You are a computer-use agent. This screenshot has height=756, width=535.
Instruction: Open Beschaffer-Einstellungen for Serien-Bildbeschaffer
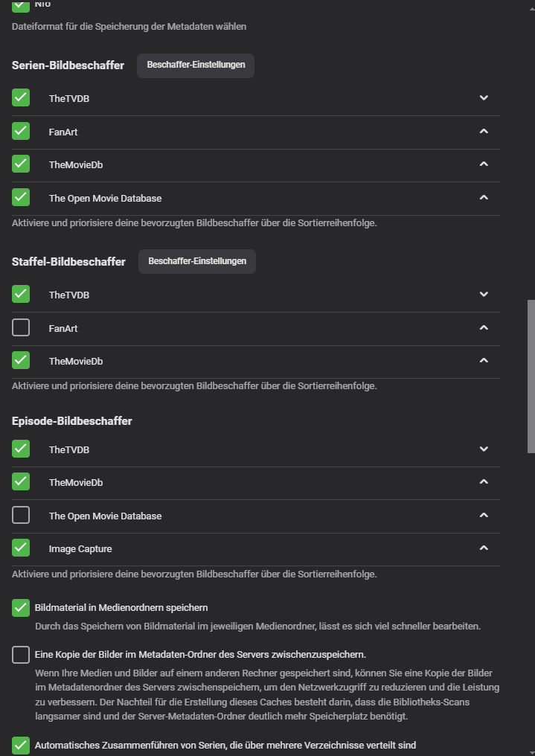click(x=196, y=65)
